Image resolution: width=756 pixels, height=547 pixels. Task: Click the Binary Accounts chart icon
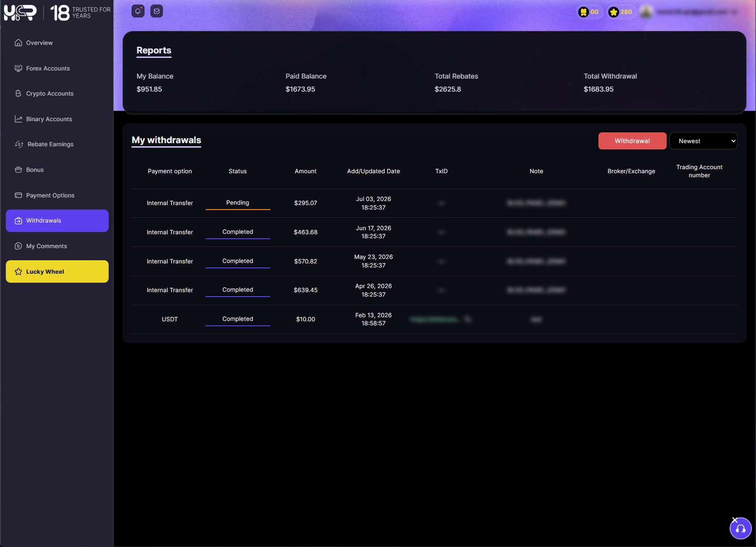click(18, 119)
